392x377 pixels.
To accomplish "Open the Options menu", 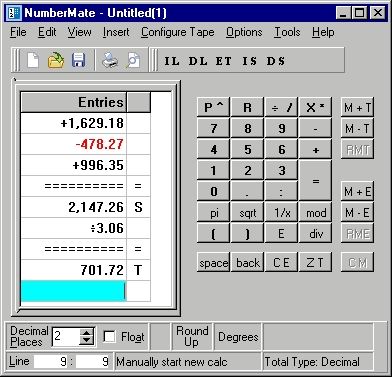I will click(x=244, y=32).
